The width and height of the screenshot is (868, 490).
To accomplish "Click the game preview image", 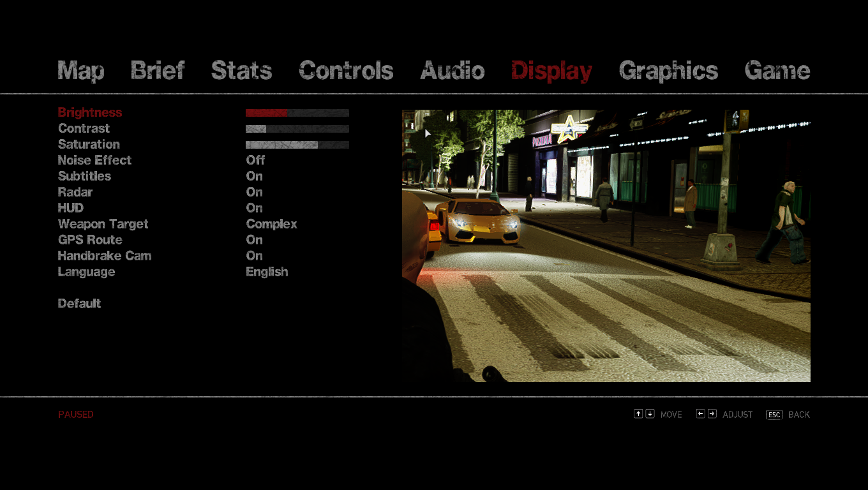I will [x=606, y=246].
